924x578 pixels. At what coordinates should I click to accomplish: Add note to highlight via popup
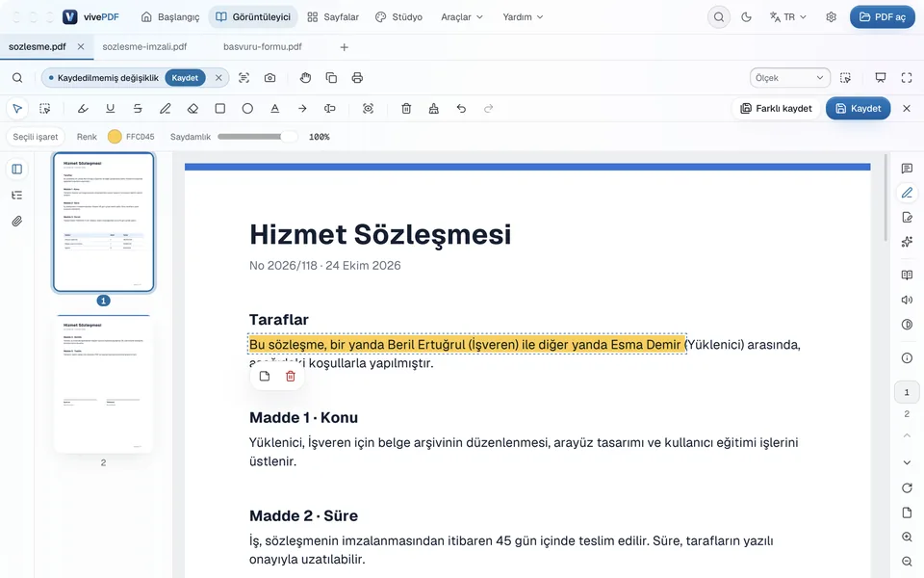pos(265,377)
